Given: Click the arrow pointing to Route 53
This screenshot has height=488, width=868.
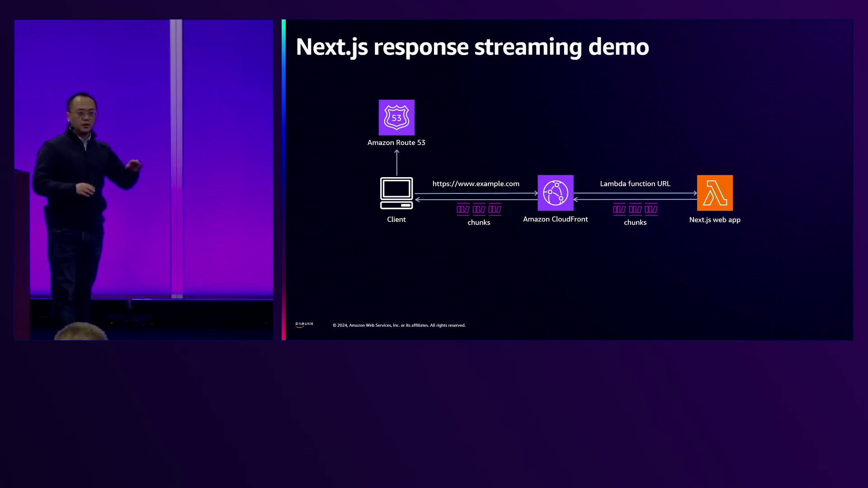Looking at the screenshot, I should click(x=397, y=162).
